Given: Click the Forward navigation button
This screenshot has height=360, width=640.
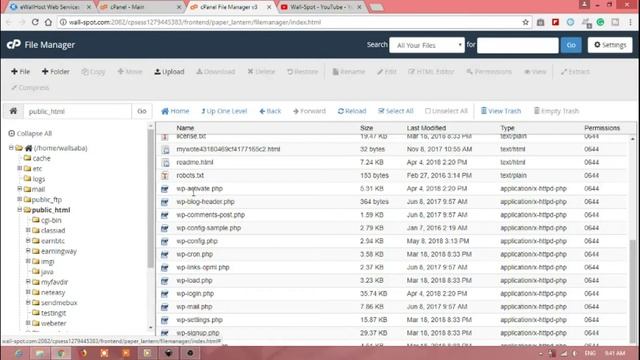Looking at the screenshot, I should [x=309, y=111].
